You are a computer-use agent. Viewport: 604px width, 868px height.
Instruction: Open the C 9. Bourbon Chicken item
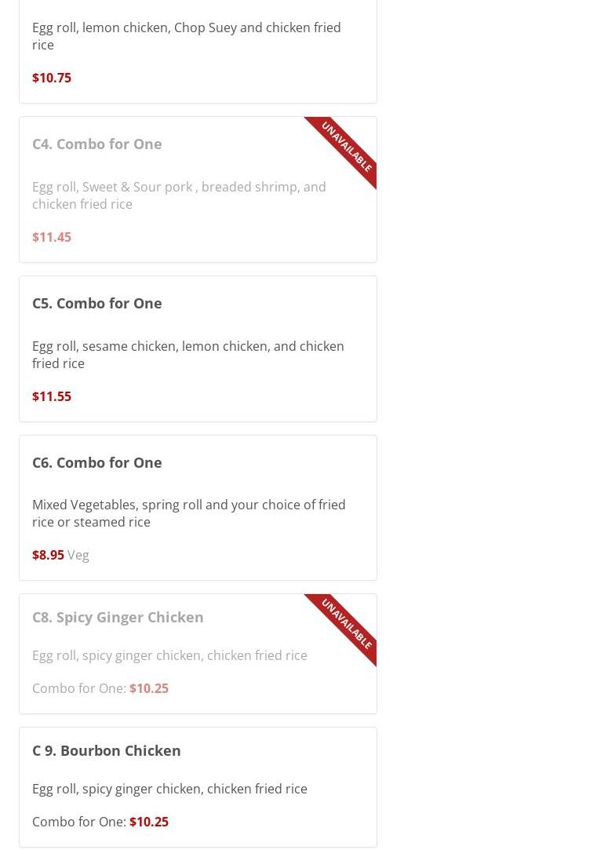tap(107, 750)
